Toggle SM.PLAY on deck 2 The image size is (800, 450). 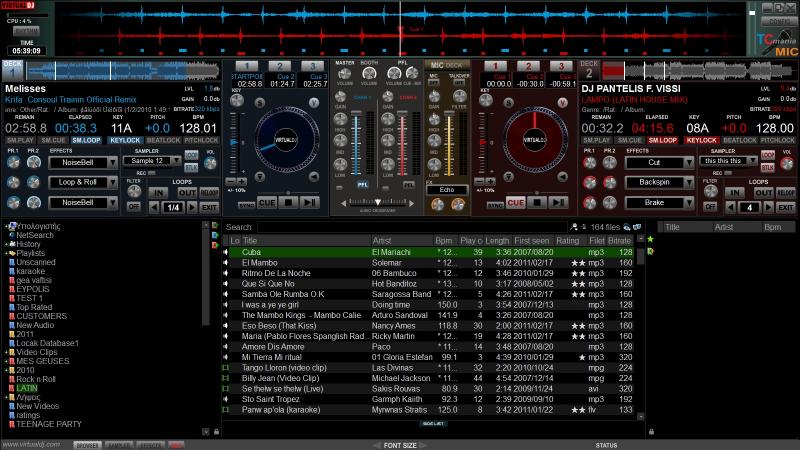point(596,140)
